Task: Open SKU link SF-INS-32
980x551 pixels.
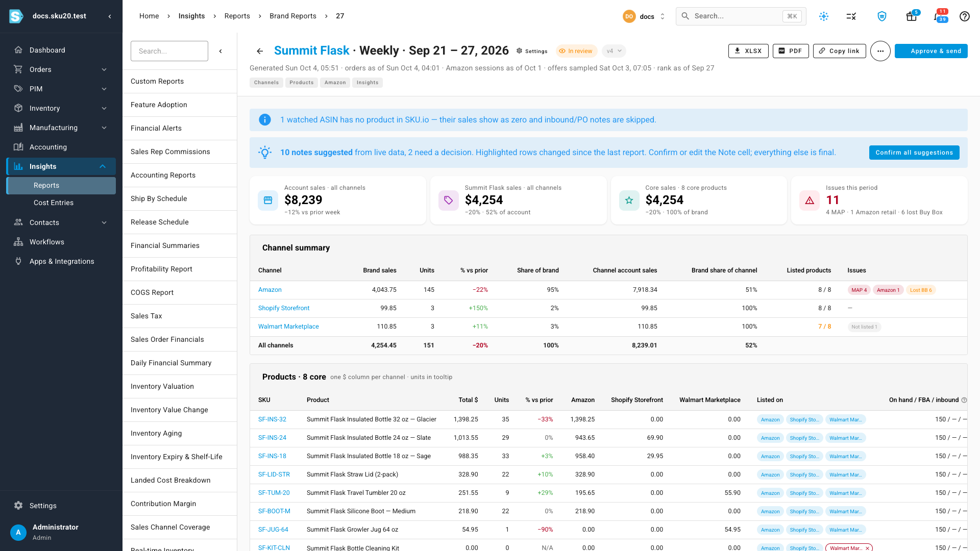Action: [272, 419]
